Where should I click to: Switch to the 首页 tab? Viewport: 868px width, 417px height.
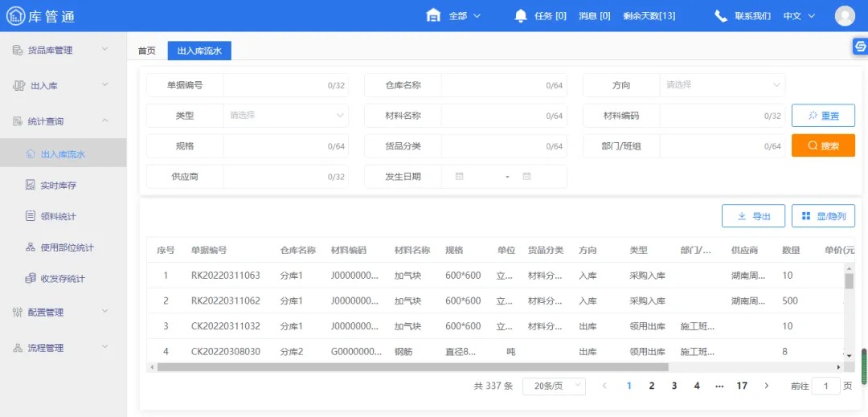click(147, 51)
